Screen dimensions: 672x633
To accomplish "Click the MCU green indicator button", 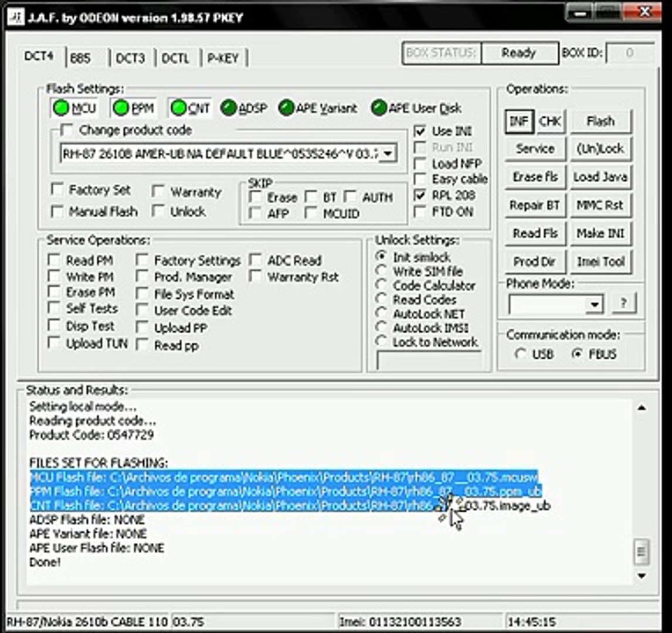I will pyautogui.click(x=74, y=108).
